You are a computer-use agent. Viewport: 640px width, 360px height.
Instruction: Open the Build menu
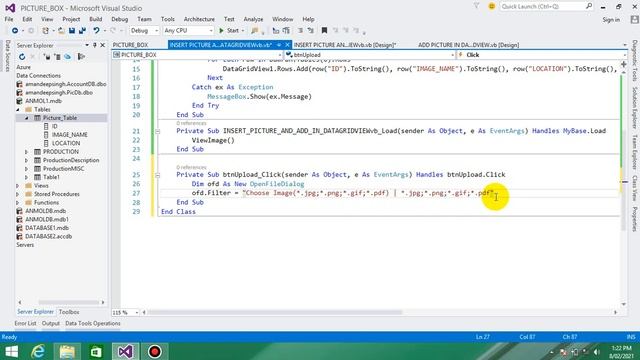(x=96, y=19)
